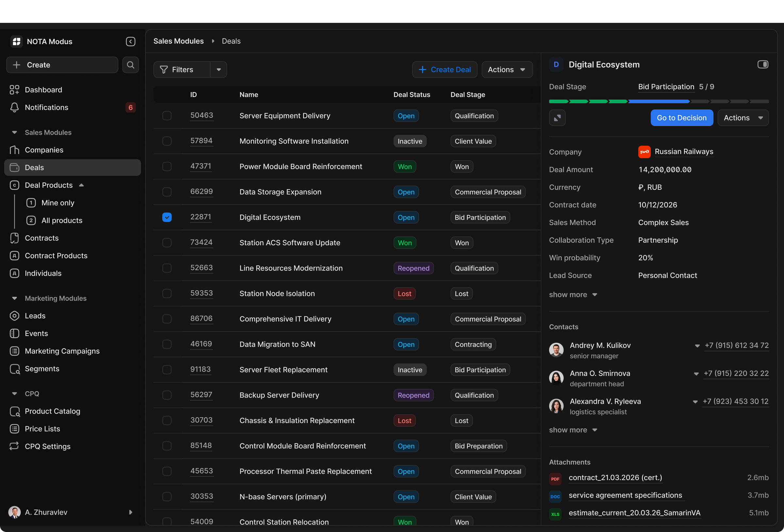The width and height of the screenshot is (784, 532).
Task: Click the Create Deal button
Action: click(444, 70)
